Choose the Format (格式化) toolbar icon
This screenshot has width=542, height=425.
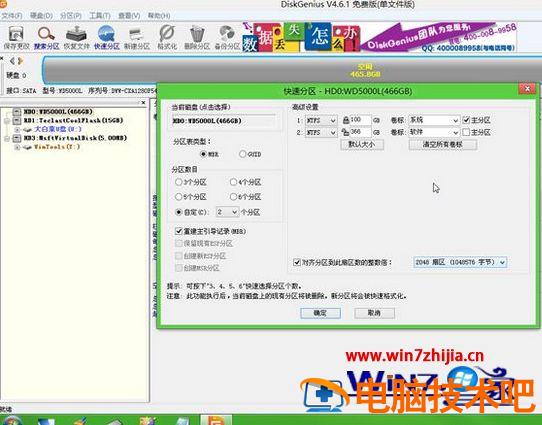tap(167, 37)
